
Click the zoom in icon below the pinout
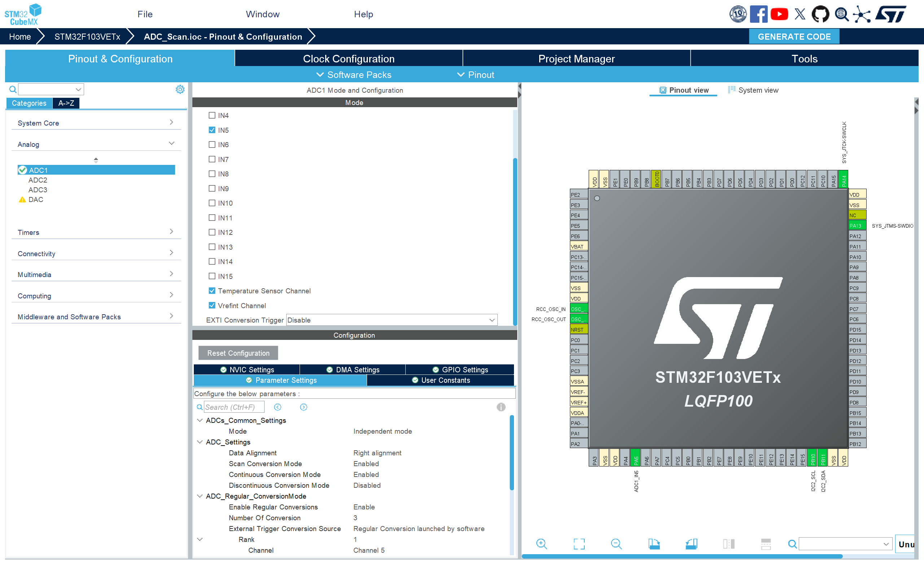click(x=541, y=543)
